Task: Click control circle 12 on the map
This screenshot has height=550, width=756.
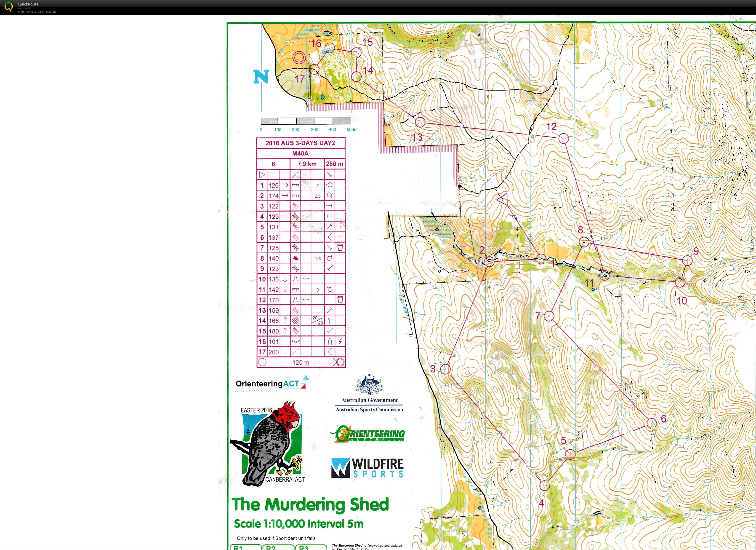Action: (x=563, y=138)
